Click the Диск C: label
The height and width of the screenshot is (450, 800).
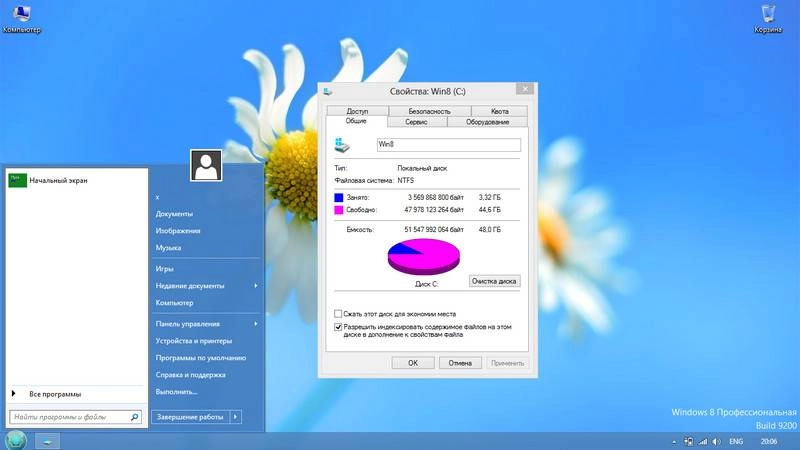click(427, 284)
